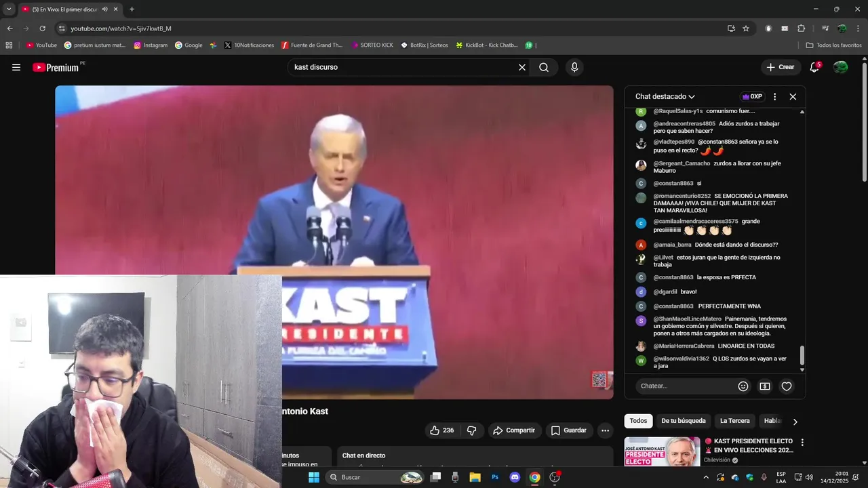868x488 pixels.
Task: Expand Chat destacado mode dropdown
Action: pyautogui.click(x=665, y=96)
